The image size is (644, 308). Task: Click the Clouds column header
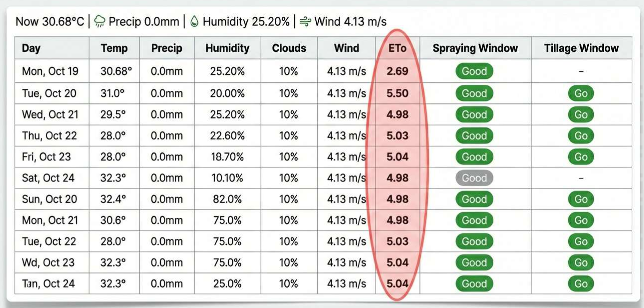pyautogui.click(x=289, y=48)
